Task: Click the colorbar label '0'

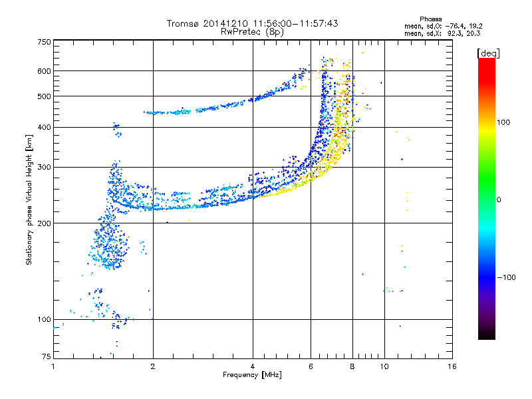Action: (x=499, y=200)
